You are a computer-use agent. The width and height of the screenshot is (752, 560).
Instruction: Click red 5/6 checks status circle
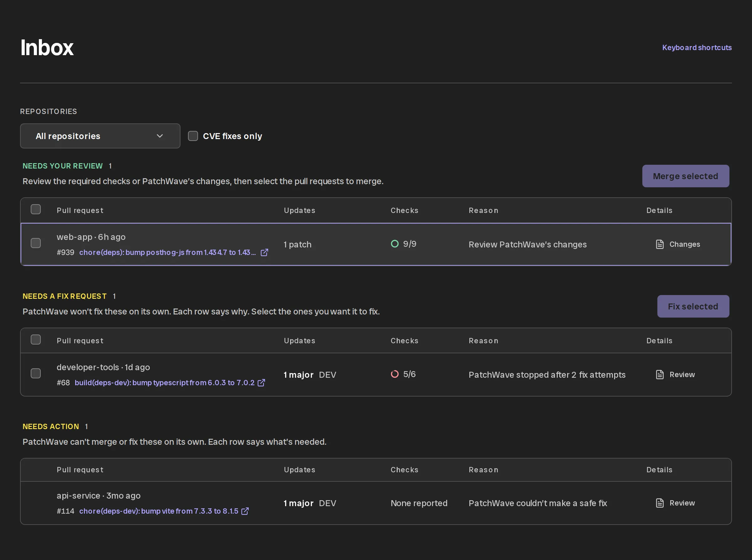(x=395, y=374)
